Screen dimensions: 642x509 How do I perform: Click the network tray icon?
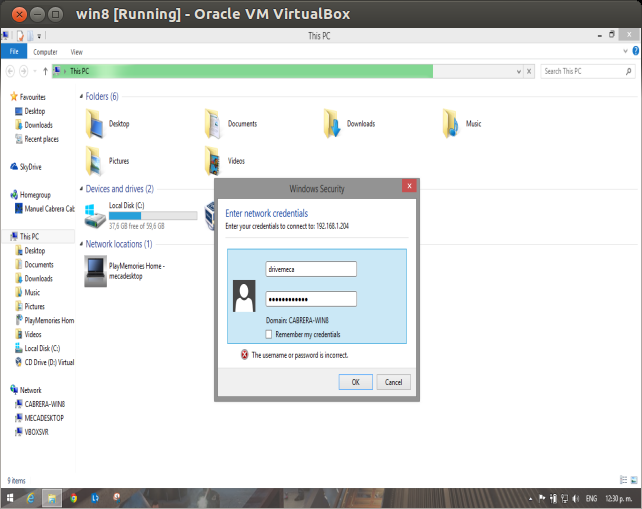[x=565, y=498]
